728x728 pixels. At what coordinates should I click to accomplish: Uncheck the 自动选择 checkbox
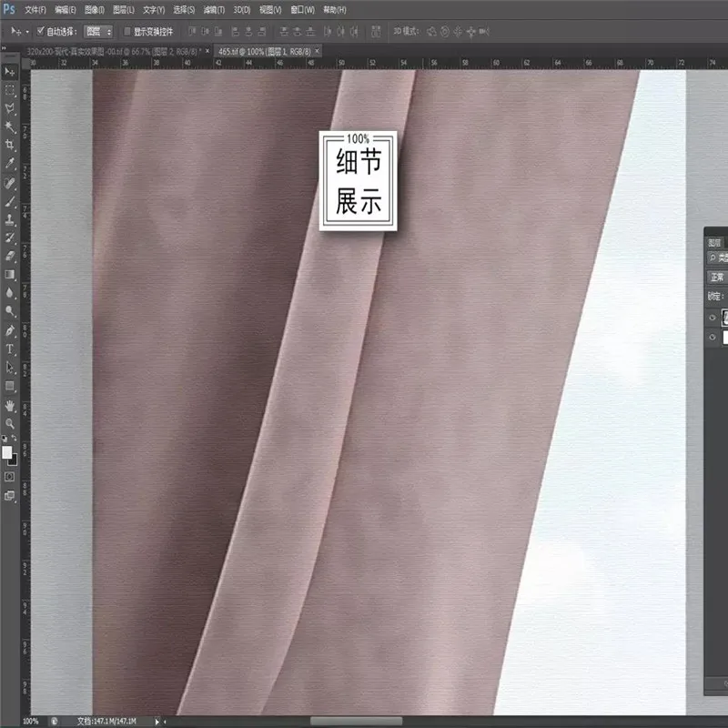pos(41,31)
